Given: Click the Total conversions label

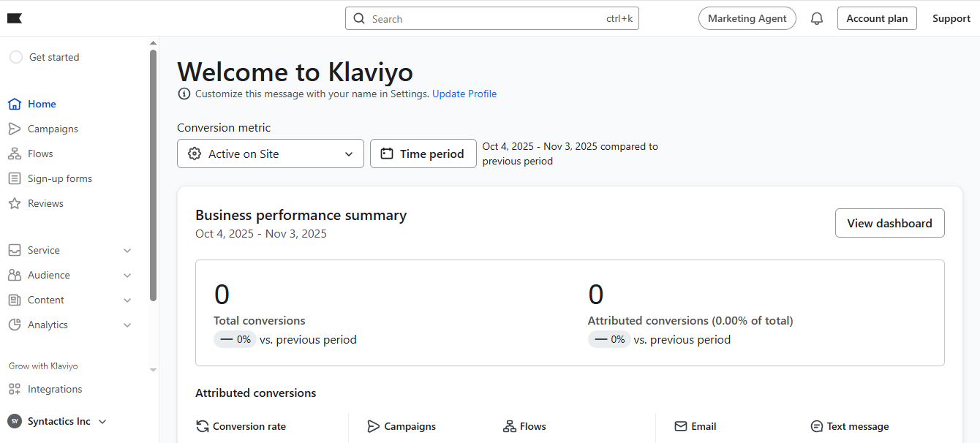Looking at the screenshot, I should (x=260, y=320).
